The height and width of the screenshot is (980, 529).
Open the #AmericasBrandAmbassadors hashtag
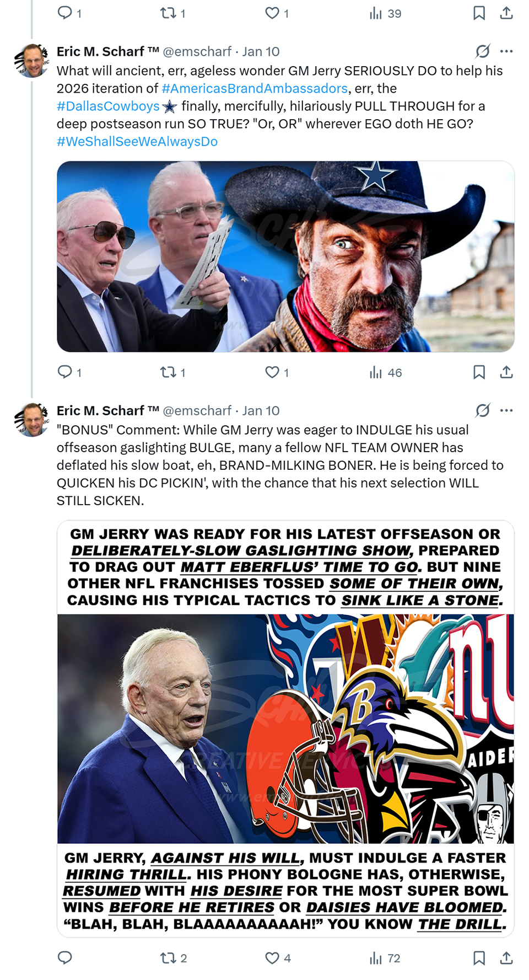tap(255, 88)
